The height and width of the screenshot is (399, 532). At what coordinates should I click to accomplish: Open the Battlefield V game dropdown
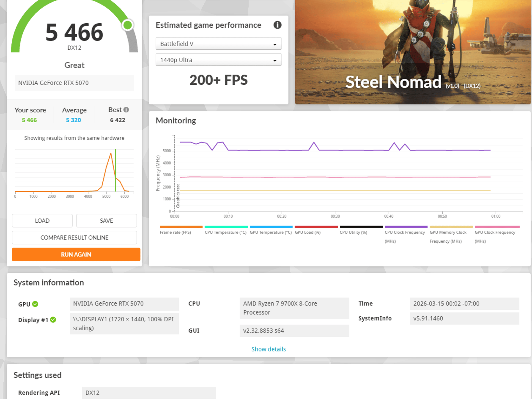coord(218,44)
